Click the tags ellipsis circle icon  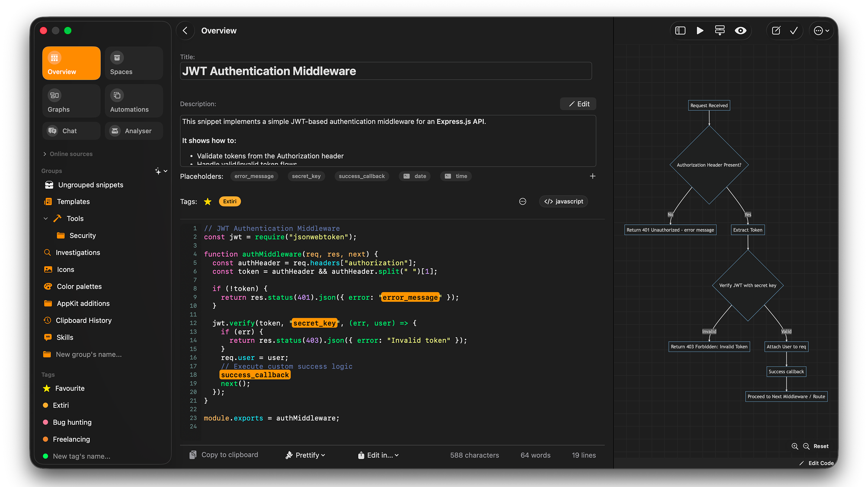click(x=522, y=202)
